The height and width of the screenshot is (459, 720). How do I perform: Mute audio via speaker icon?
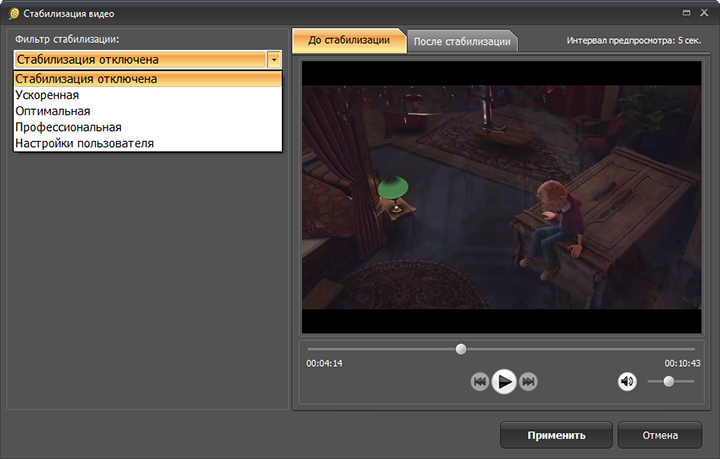pos(627,381)
